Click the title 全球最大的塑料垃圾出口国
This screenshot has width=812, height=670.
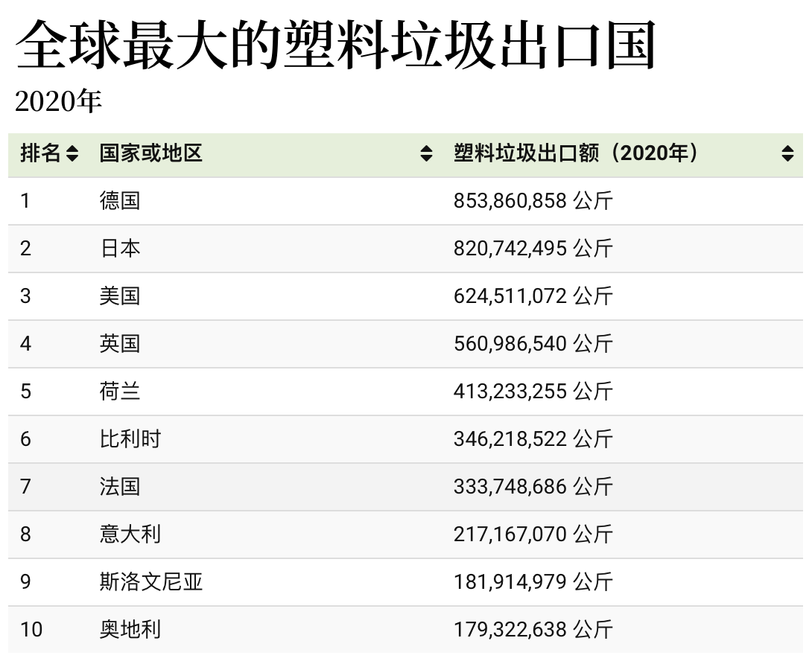[335, 45]
